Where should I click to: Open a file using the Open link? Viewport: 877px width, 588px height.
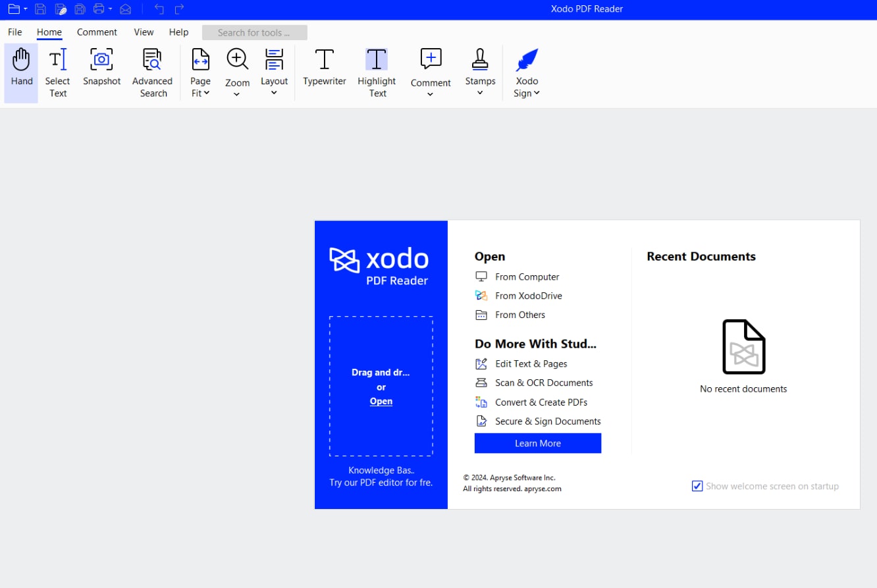pos(381,401)
